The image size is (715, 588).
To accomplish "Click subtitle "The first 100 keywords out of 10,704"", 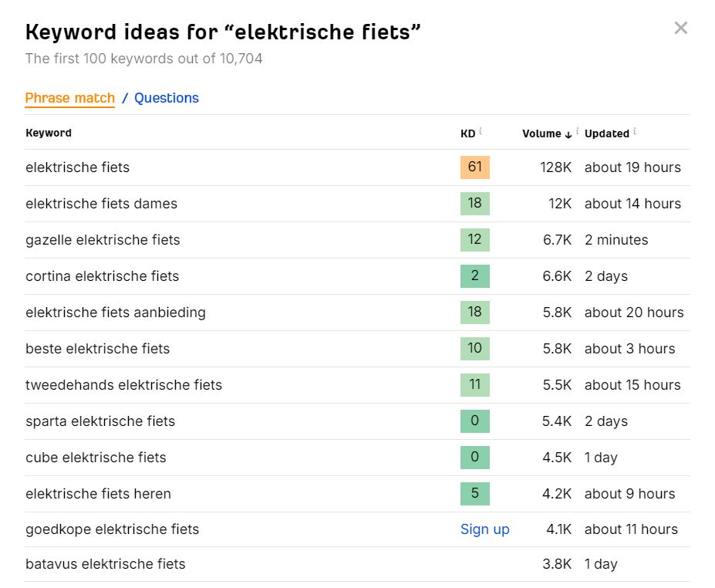I will [143, 59].
